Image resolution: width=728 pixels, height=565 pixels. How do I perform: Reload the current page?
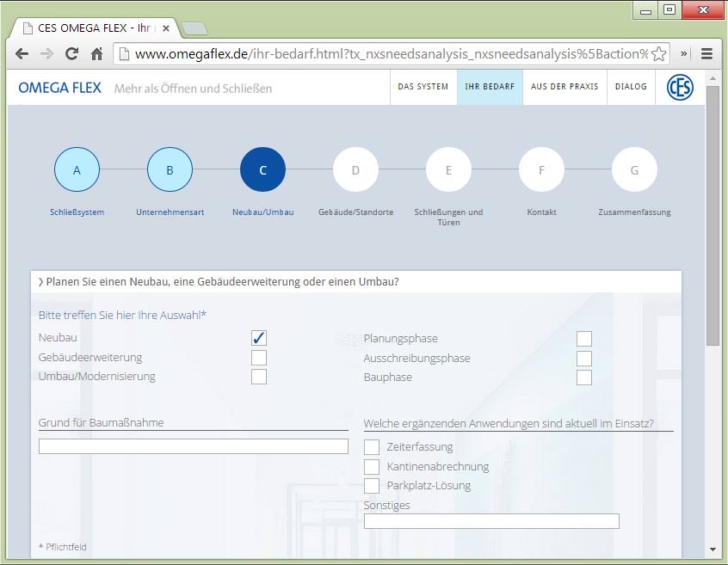coord(71,54)
